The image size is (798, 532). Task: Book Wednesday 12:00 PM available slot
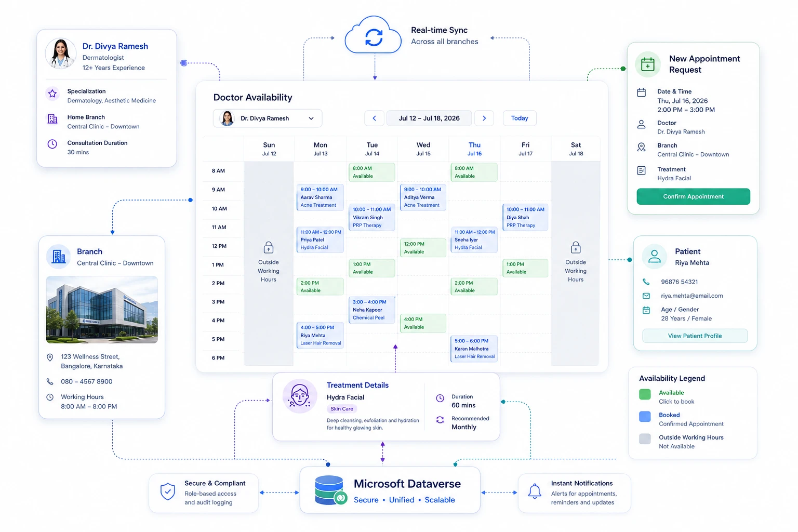423,248
